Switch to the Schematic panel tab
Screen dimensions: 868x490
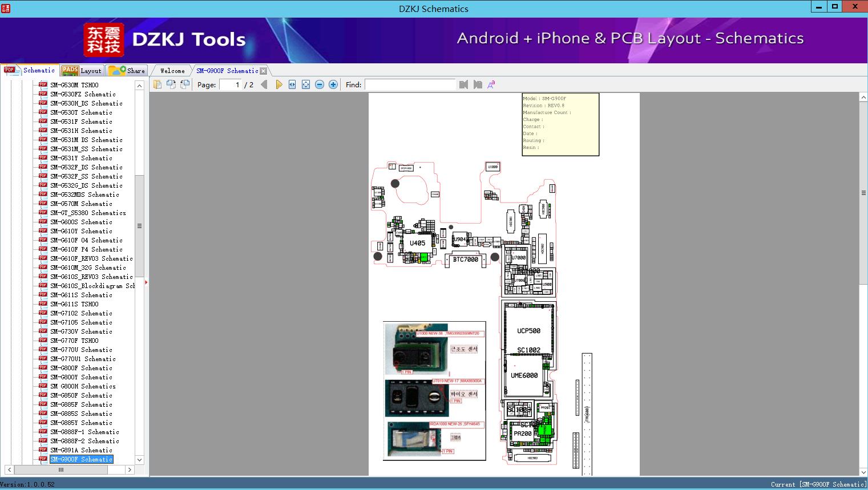(30, 70)
